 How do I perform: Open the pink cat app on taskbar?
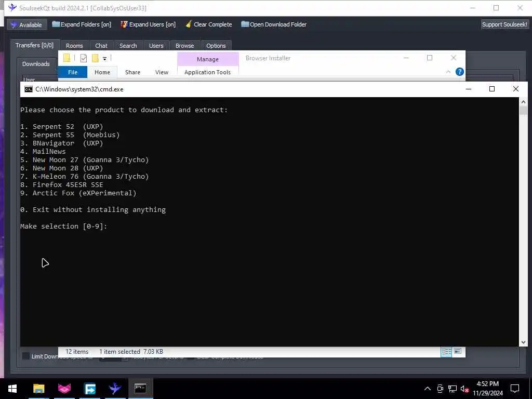pyautogui.click(x=64, y=389)
